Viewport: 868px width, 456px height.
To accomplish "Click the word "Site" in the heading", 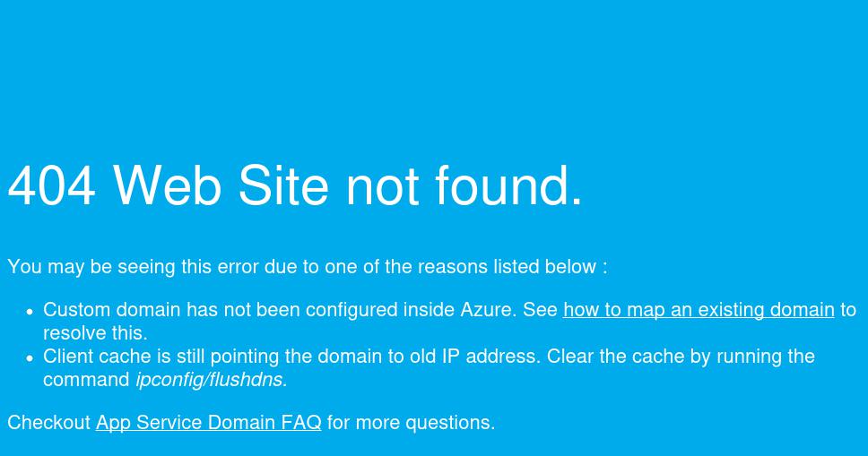I will click(283, 186).
